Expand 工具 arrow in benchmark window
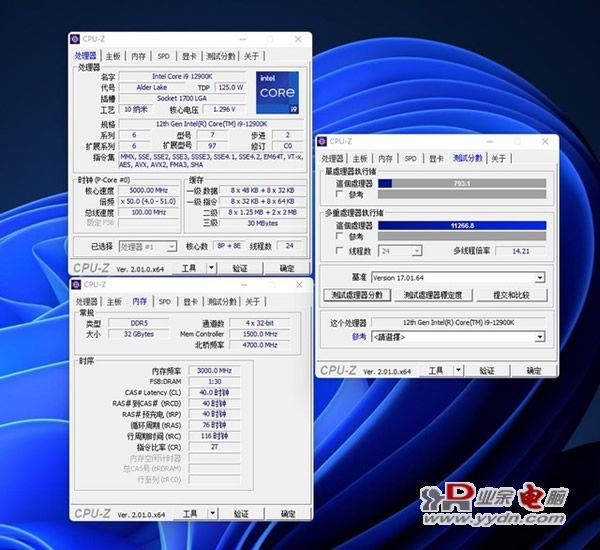600x550 pixels. pyautogui.click(x=458, y=370)
